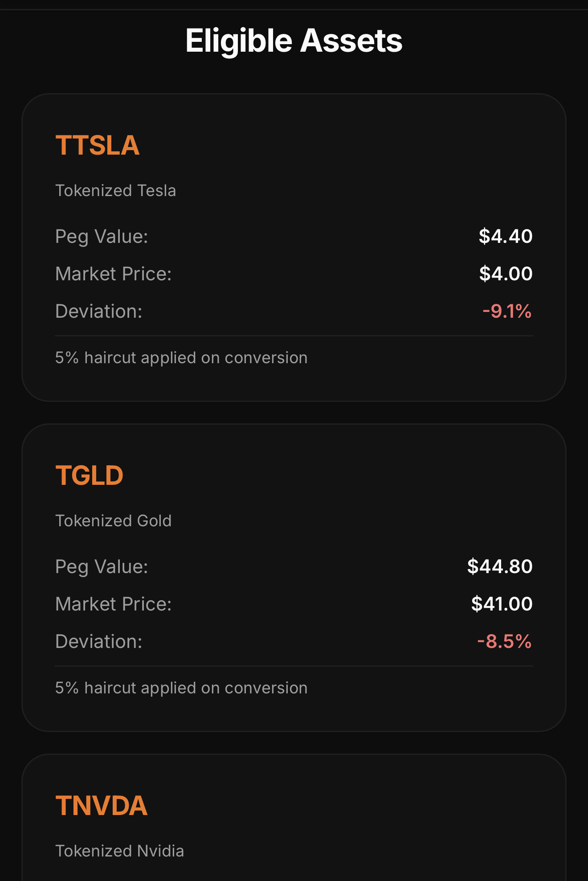Click the Deviation label in Gold card
This screenshot has height=881, width=588.
click(x=98, y=641)
